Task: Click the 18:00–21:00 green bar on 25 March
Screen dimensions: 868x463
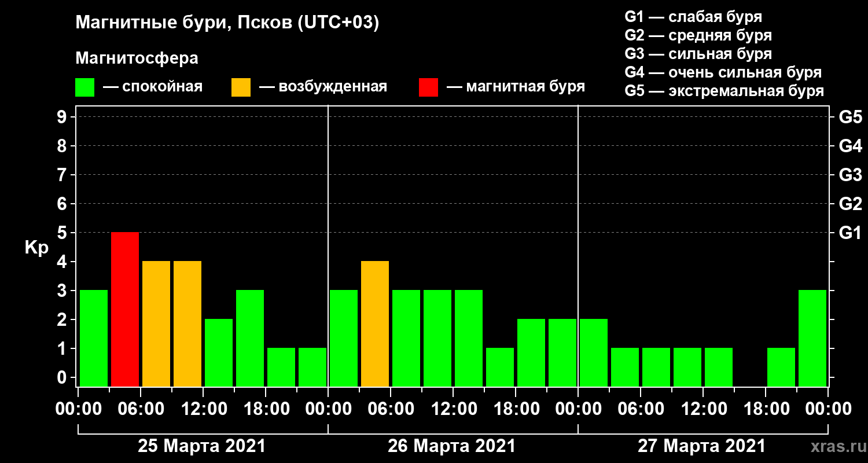Action: 281,367
